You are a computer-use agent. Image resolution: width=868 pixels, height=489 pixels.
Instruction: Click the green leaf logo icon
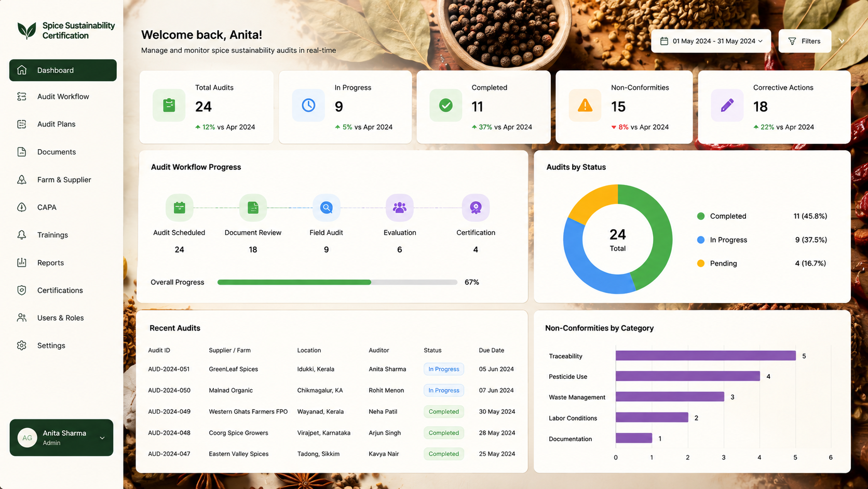coord(26,31)
